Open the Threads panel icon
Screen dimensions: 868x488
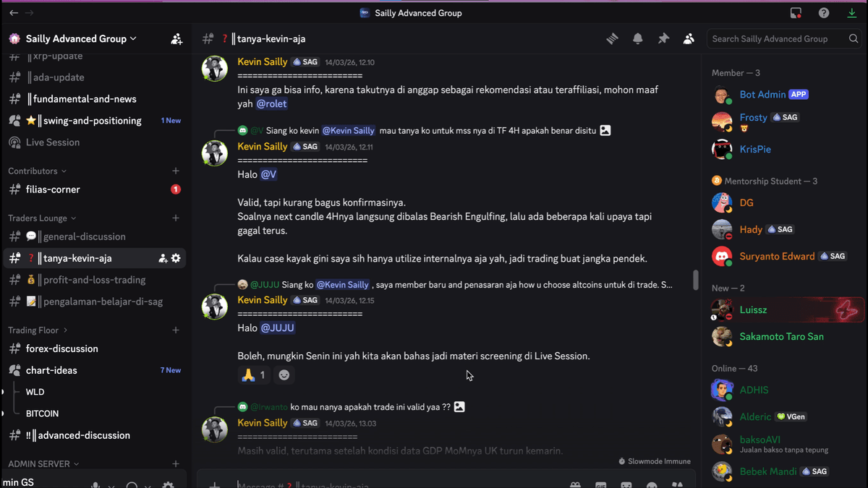(x=612, y=38)
